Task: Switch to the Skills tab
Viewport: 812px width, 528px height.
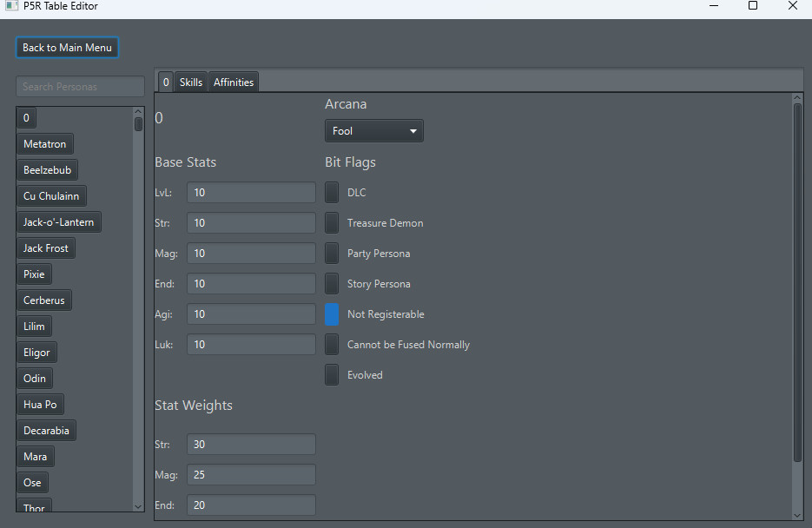Action: pyautogui.click(x=190, y=81)
